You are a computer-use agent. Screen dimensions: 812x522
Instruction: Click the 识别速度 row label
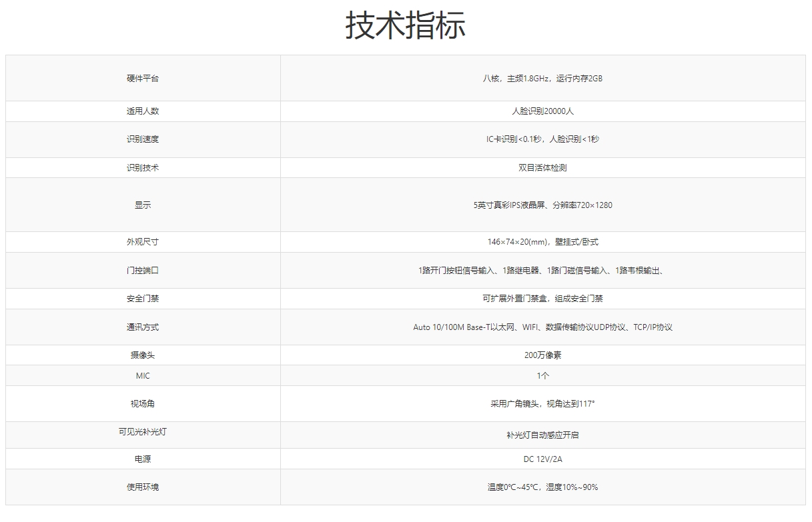coord(143,139)
